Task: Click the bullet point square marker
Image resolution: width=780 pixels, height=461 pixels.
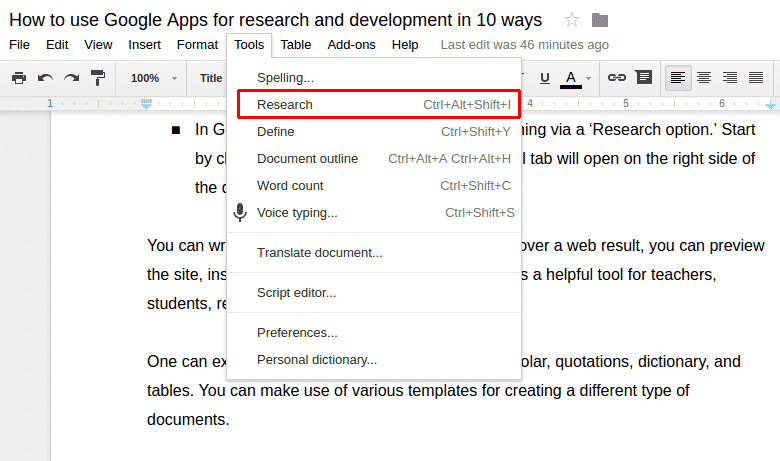Action: click(176, 130)
